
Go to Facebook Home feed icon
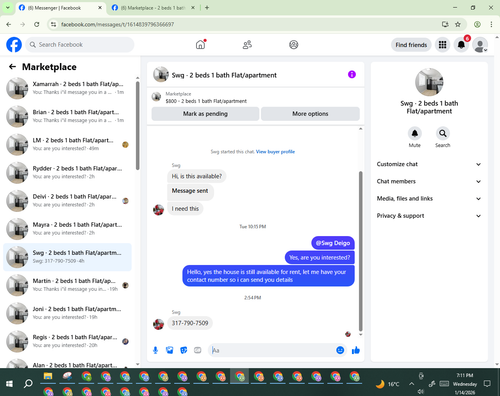(200, 44)
